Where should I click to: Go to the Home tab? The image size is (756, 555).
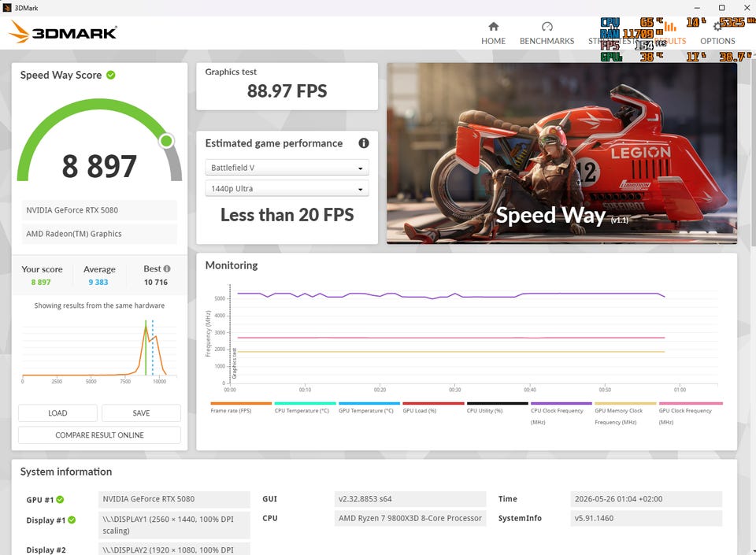(493, 33)
